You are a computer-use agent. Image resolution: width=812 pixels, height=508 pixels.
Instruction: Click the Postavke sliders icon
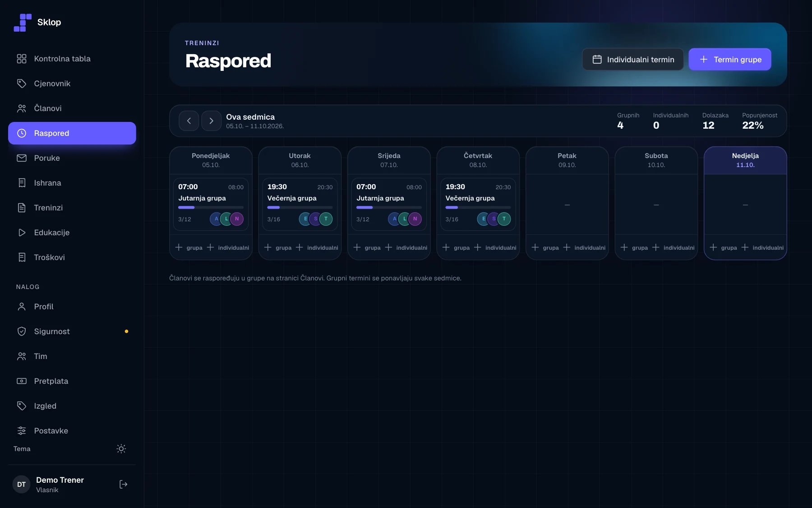(x=22, y=431)
